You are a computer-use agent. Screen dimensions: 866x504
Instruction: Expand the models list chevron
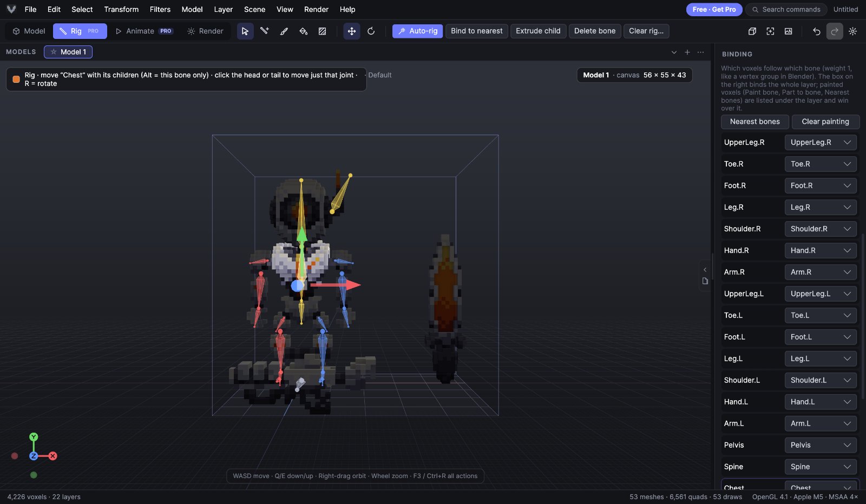point(674,52)
